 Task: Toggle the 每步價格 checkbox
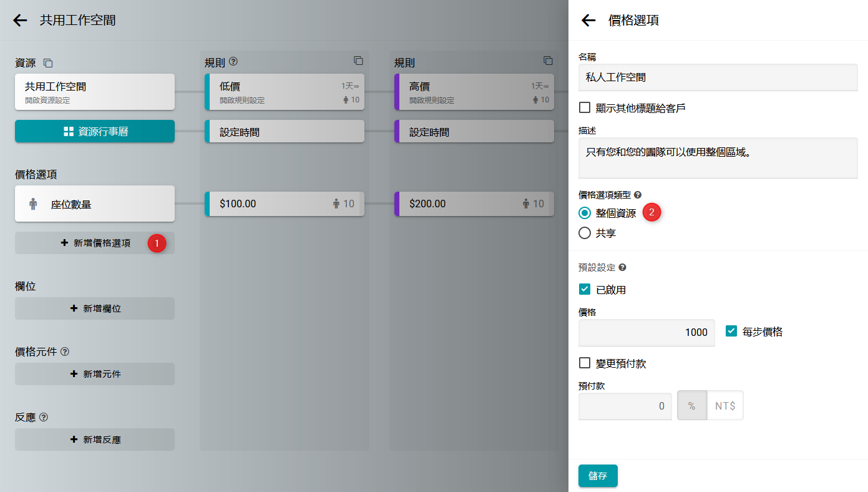coord(731,331)
